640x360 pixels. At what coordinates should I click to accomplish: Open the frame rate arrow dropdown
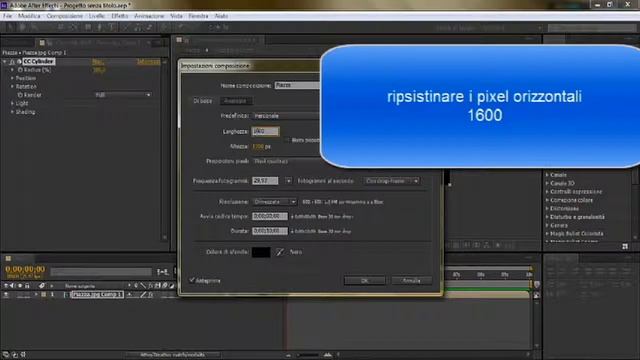(x=288, y=181)
